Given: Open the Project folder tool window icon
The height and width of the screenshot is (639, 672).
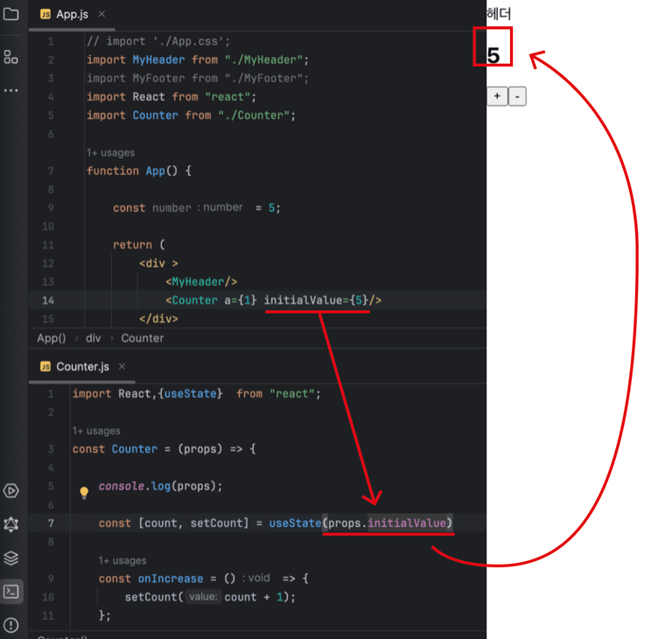Looking at the screenshot, I should coord(10,14).
